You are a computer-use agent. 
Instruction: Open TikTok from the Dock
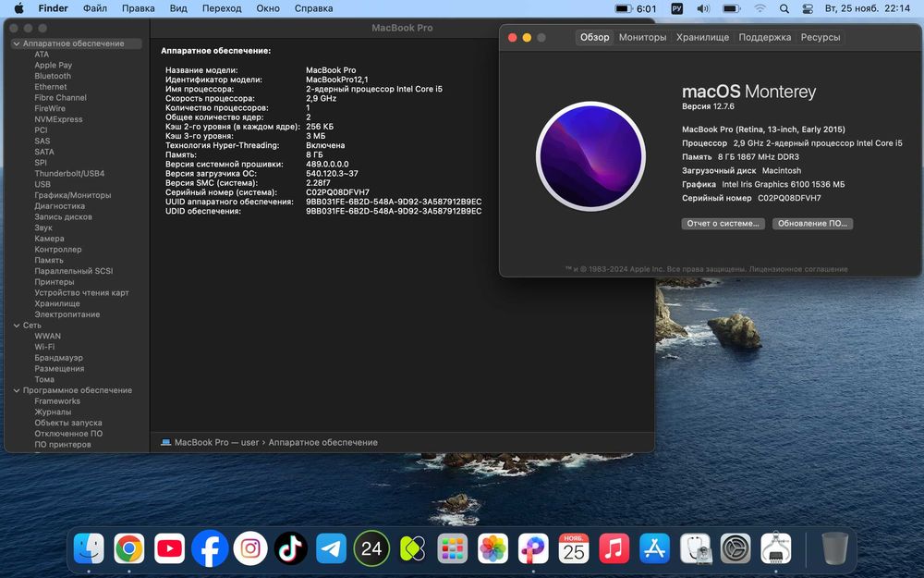pos(290,548)
